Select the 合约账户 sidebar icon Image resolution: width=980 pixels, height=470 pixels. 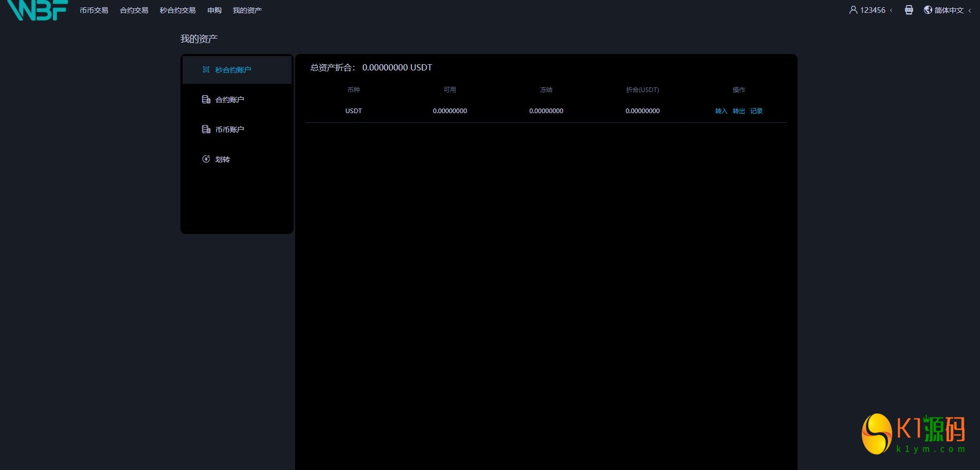pos(206,99)
